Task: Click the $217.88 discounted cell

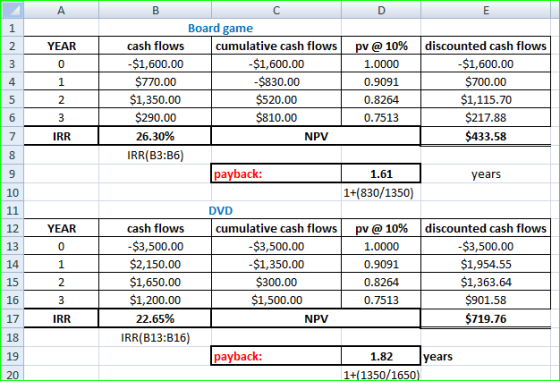Action: 486,117
